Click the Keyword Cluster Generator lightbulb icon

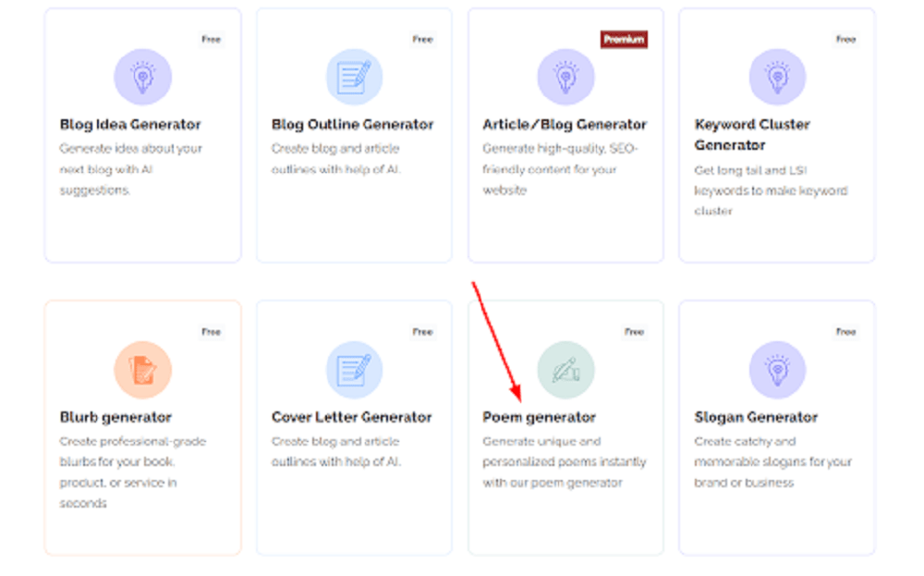(777, 77)
